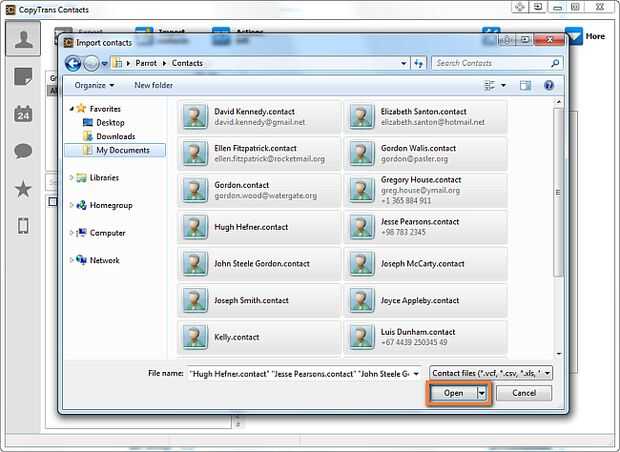Open the dialog help icon
This screenshot has width=620, height=452.
549,85
